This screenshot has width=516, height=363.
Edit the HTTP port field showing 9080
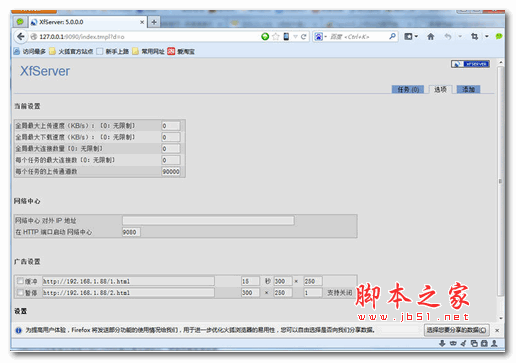coord(131,232)
